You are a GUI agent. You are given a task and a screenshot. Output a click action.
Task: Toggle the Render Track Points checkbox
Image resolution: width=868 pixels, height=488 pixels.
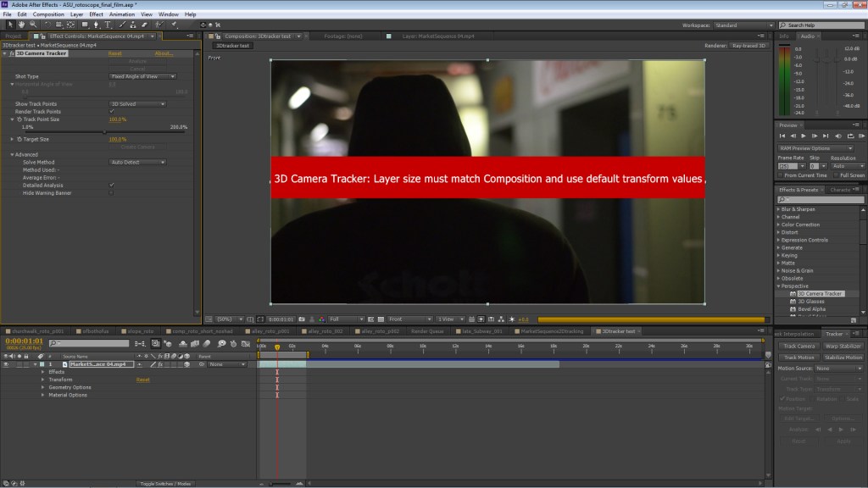[111, 111]
